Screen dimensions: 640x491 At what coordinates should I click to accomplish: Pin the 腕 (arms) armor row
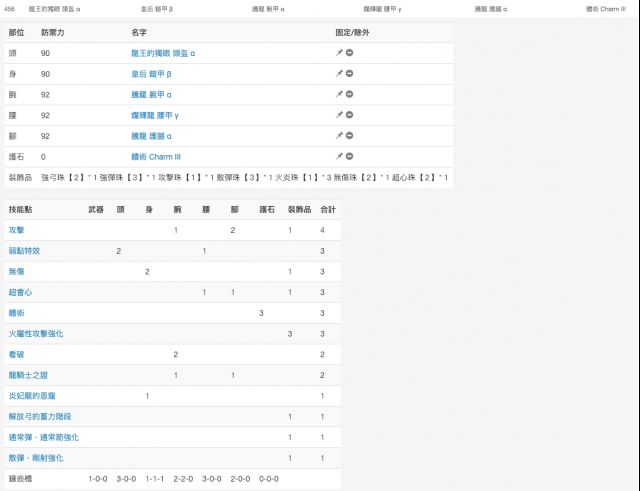(339, 94)
